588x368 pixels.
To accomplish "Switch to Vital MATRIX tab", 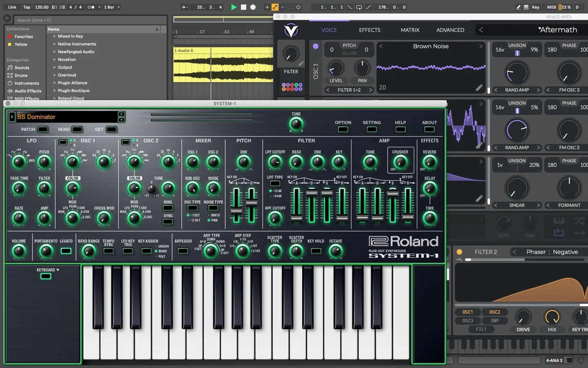I will (x=410, y=30).
